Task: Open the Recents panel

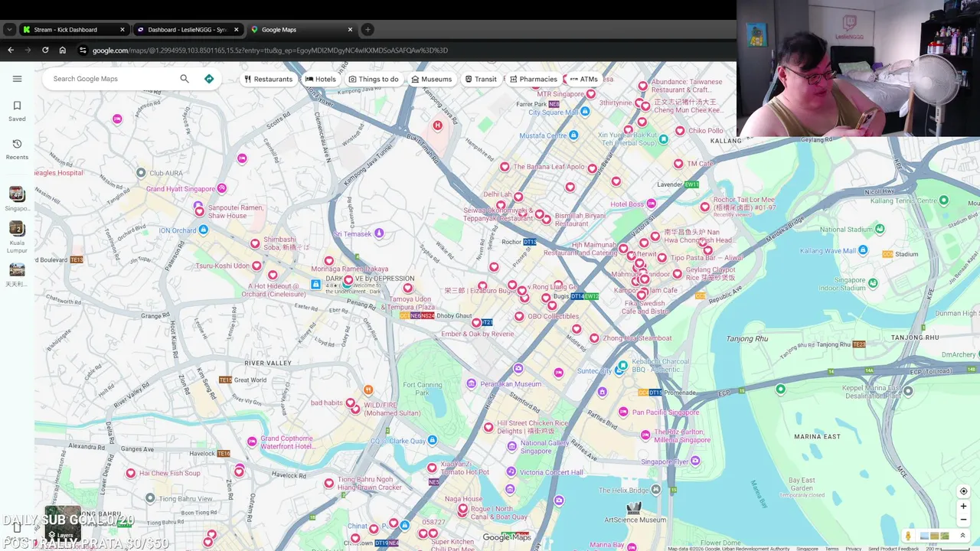Action: pos(17,149)
